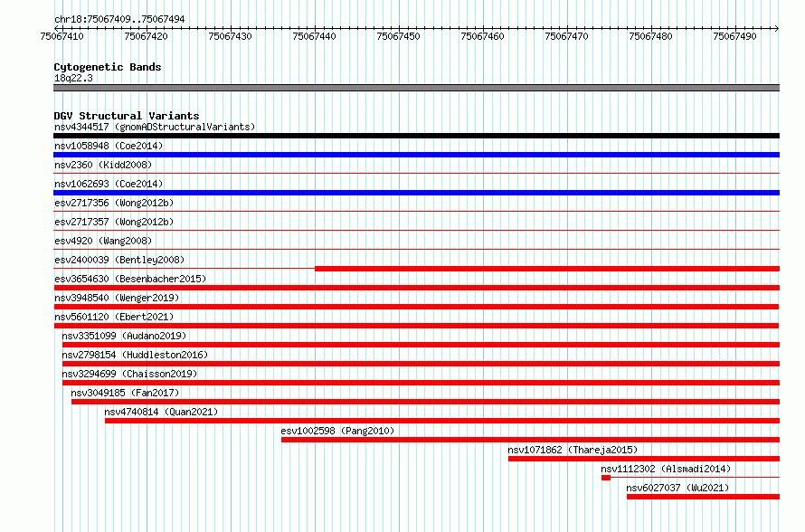Click the blue nsv1062693 variant bar
Viewport: 805px width, 532px height.
(416, 193)
